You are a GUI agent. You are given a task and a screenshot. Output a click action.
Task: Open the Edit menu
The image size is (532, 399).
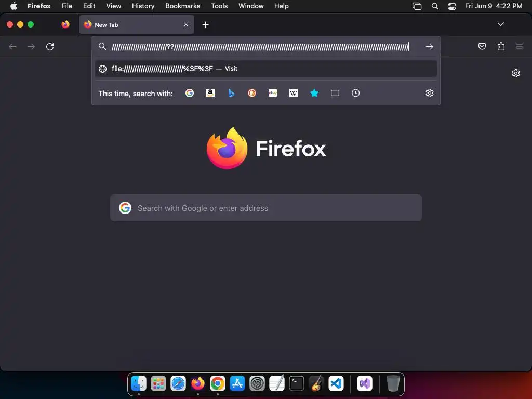tap(89, 6)
